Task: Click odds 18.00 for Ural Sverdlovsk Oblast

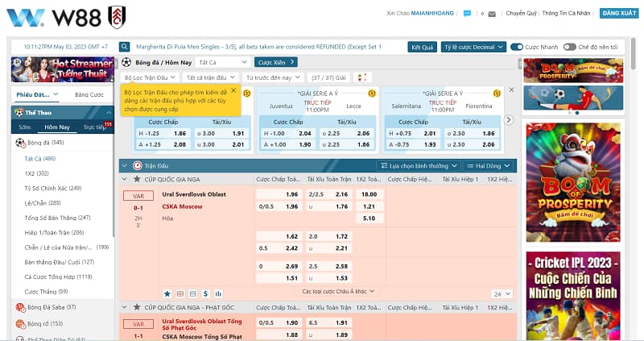Action: [x=369, y=194]
